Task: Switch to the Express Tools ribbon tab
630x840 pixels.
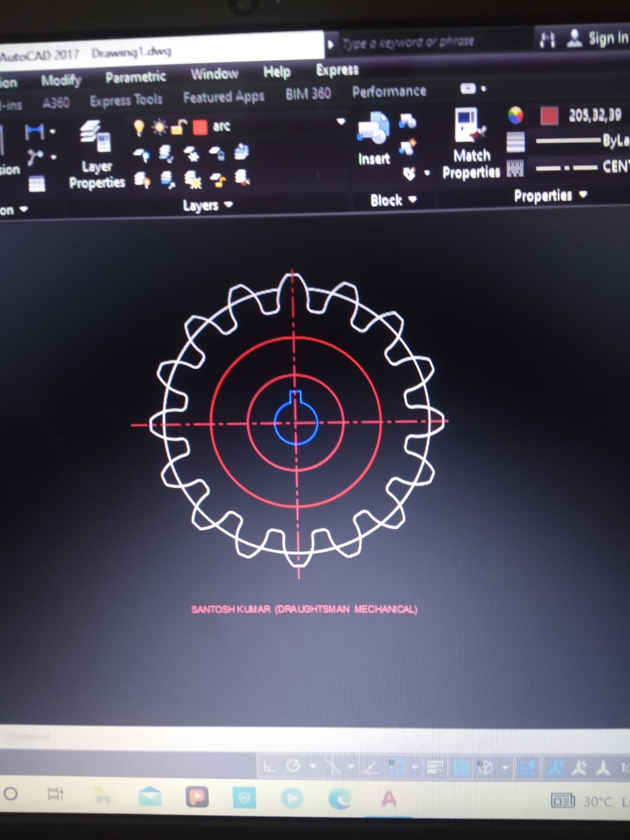Action: coord(126,100)
